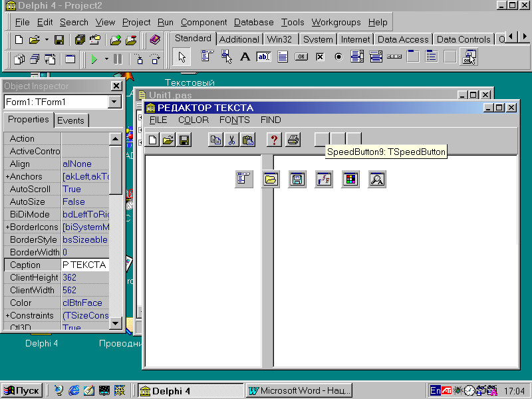Expand the BorderIcons property
The image size is (532, 399).
pos(7,227)
